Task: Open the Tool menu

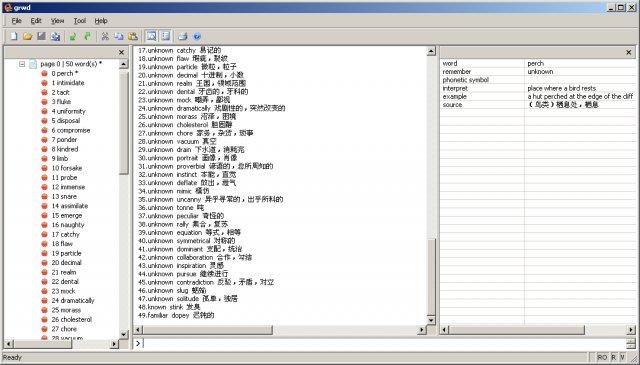Action: coord(80,21)
